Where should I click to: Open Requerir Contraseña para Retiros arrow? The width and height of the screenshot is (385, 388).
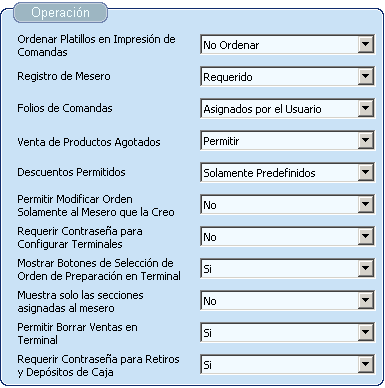pos(365,364)
